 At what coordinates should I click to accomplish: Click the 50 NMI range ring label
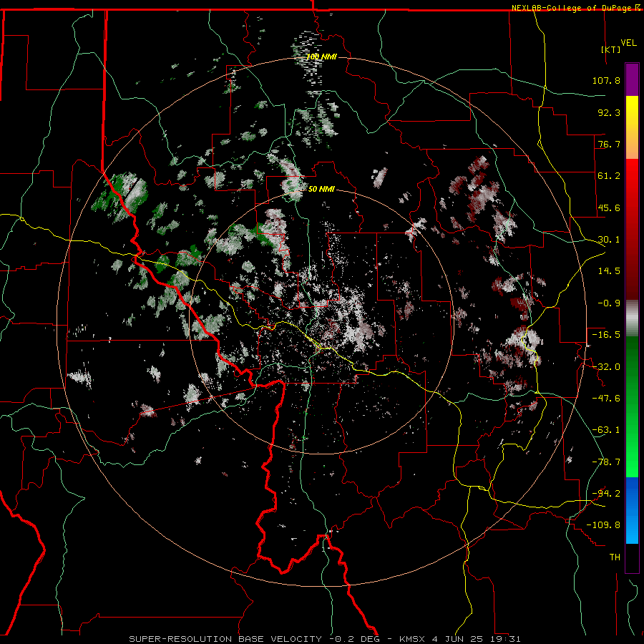321,190
